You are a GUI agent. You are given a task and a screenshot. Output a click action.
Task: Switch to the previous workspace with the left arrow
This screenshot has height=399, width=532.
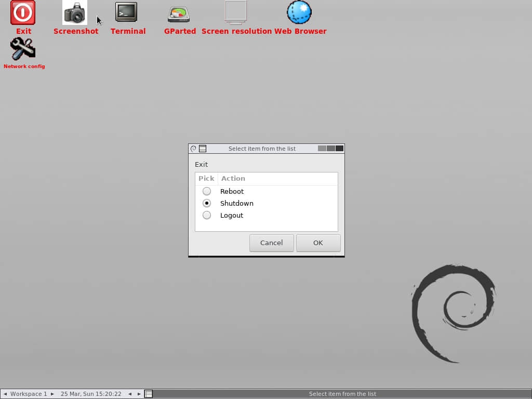tap(5, 394)
